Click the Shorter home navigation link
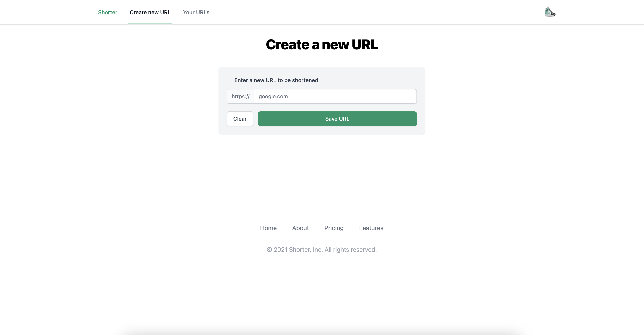This screenshot has width=644, height=335. (x=108, y=12)
